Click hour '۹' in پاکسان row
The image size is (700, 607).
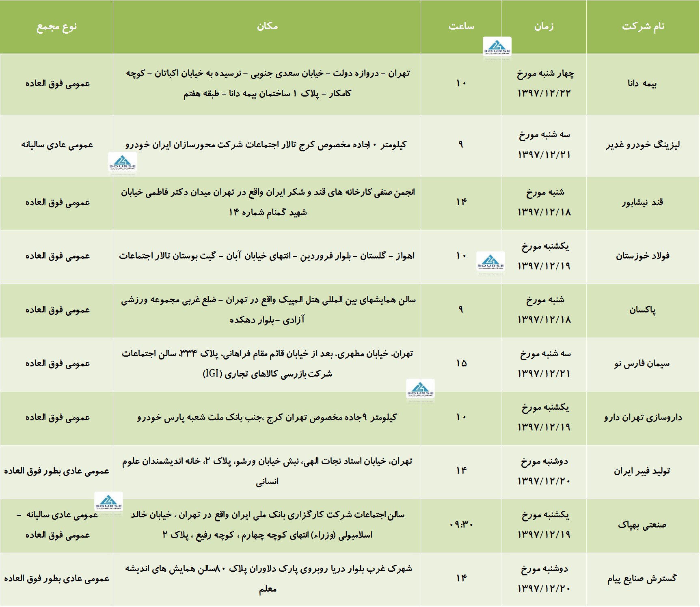(x=461, y=310)
